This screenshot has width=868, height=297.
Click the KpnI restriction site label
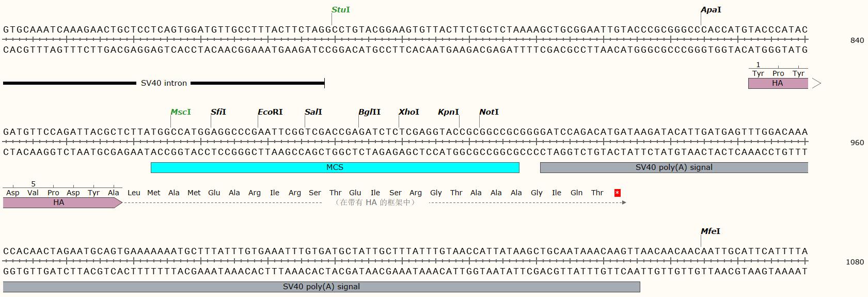click(448, 112)
